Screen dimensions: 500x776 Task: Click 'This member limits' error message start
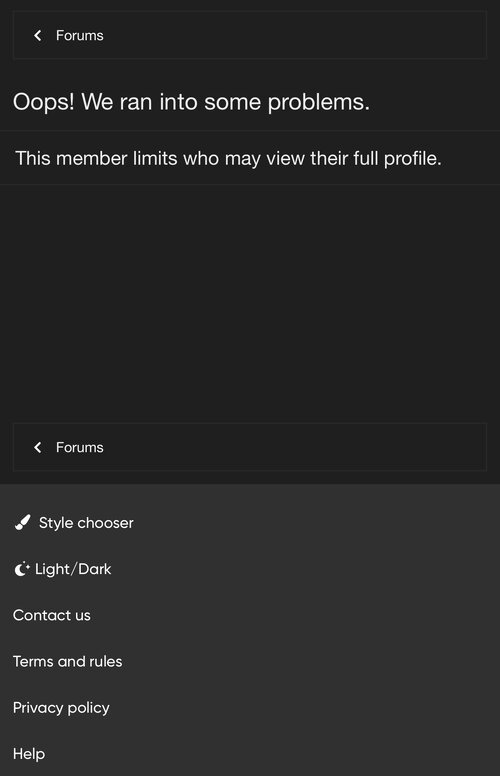97,159
